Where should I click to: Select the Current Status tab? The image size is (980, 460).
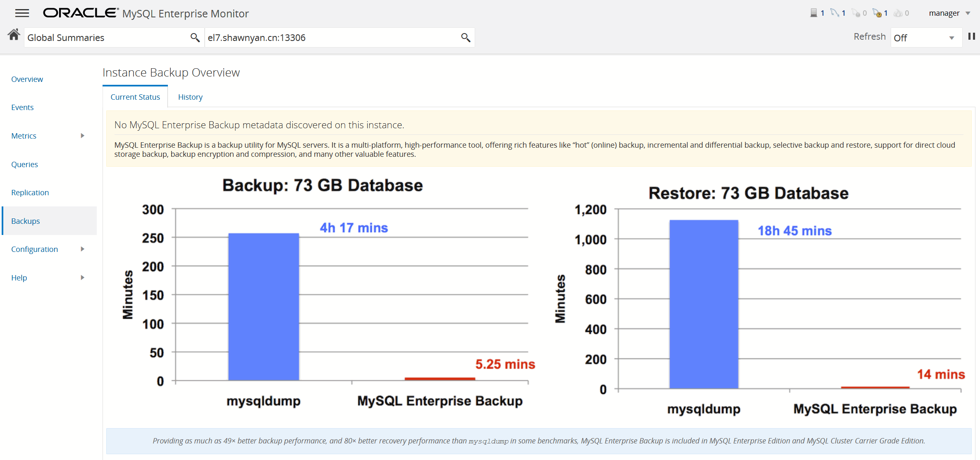[x=135, y=97]
